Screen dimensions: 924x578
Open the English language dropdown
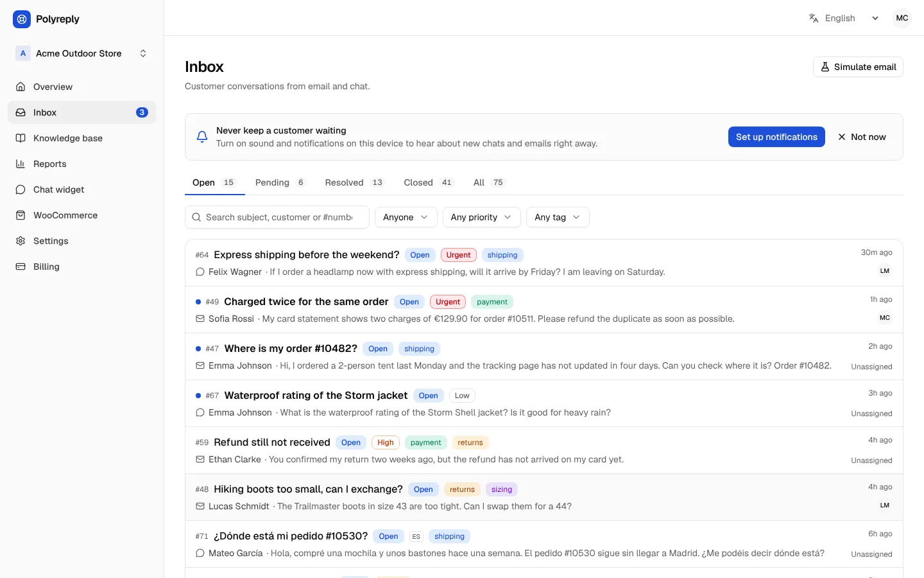844,18
